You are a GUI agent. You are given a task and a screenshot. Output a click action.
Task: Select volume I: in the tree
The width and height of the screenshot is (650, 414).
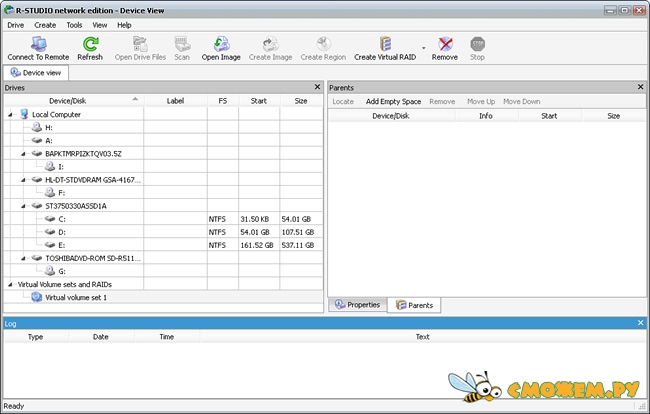tap(61, 167)
